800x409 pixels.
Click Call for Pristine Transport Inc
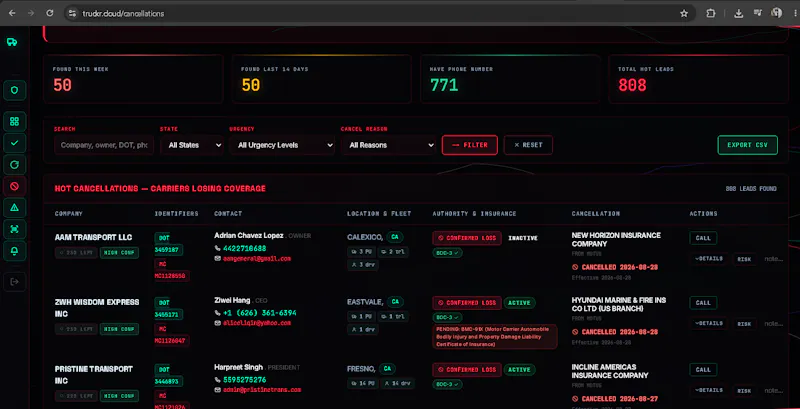[703, 370]
